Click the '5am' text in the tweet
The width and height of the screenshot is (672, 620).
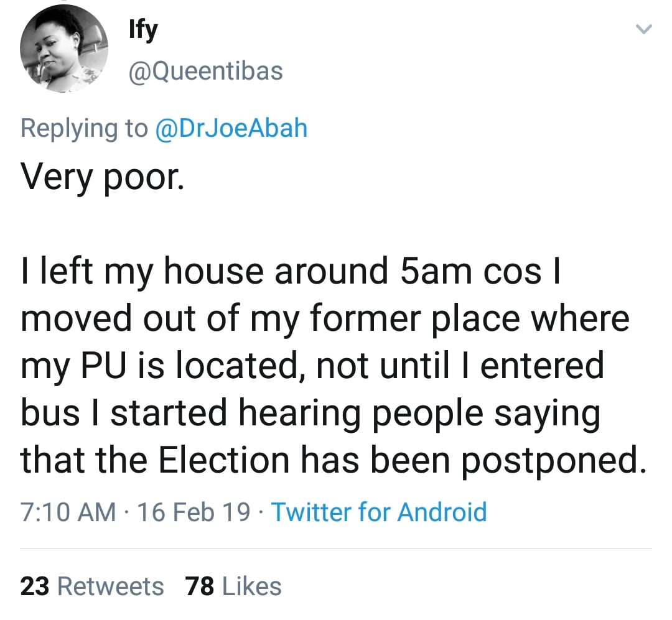(436, 272)
